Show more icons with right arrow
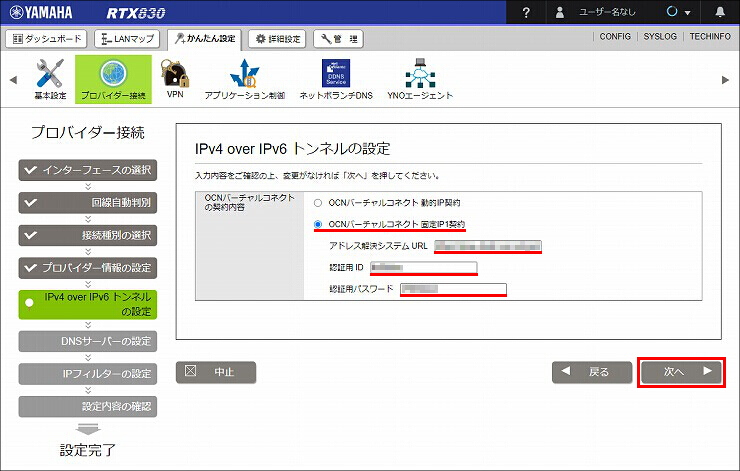The height and width of the screenshot is (471, 740). [725, 80]
